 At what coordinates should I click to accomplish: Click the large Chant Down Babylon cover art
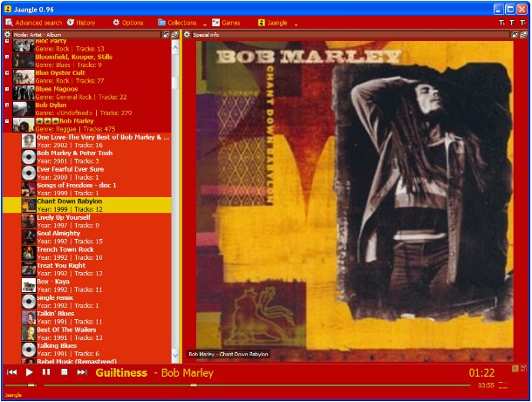click(x=355, y=200)
